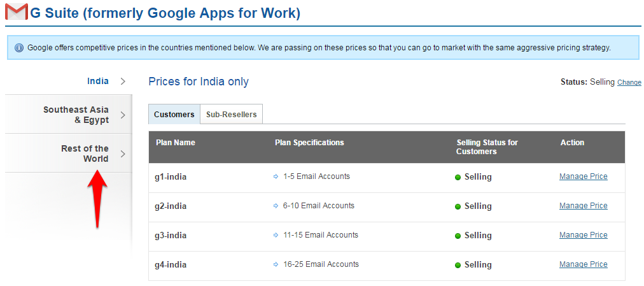Open Manage Price for g1-india
Image resolution: width=644 pixels, height=286 pixels.
coord(583,176)
